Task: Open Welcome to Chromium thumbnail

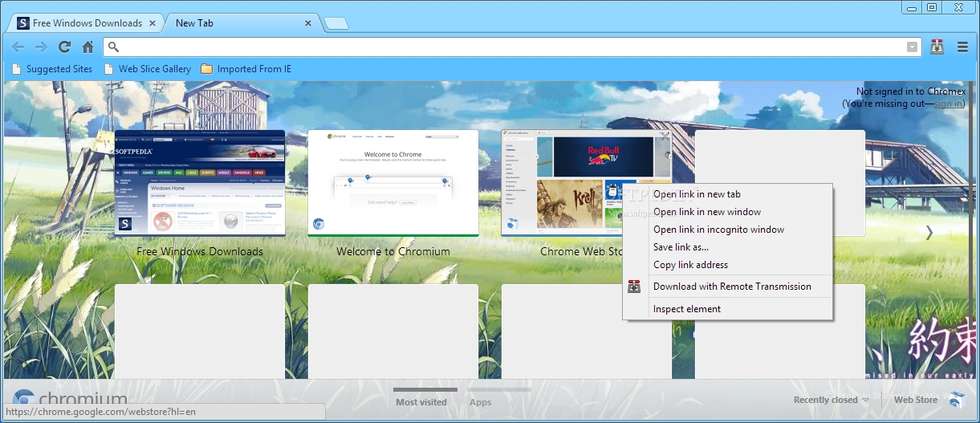Action: [x=393, y=183]
